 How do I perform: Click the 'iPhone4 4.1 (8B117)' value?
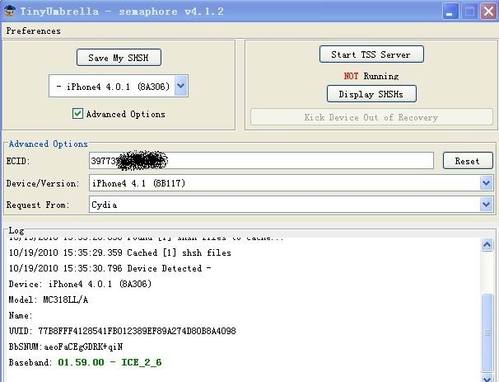139,183
